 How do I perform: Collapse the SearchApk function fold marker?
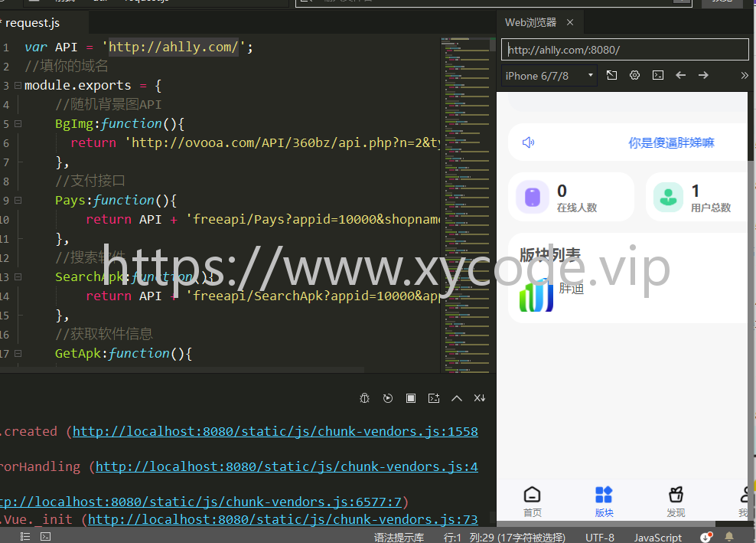coord(18,276)
